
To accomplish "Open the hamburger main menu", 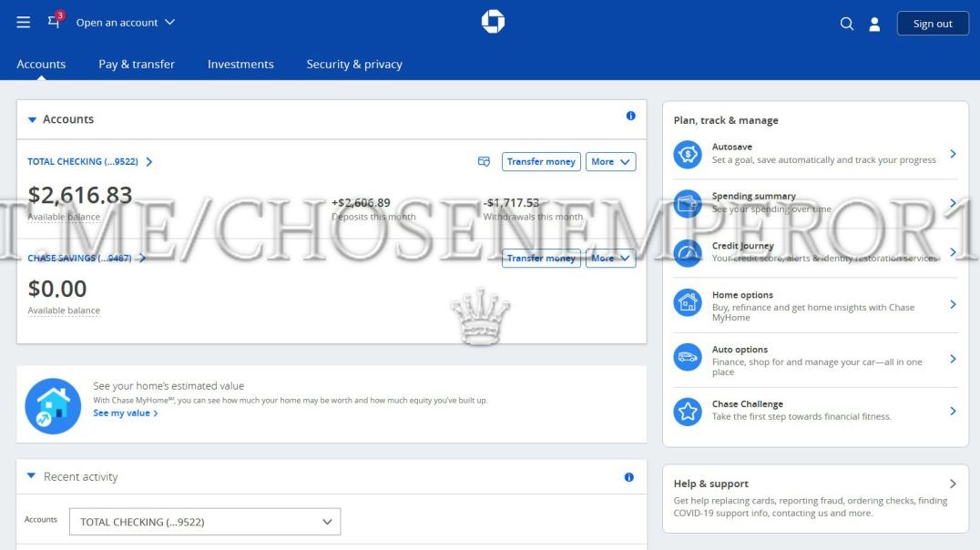I will [23, 23].
